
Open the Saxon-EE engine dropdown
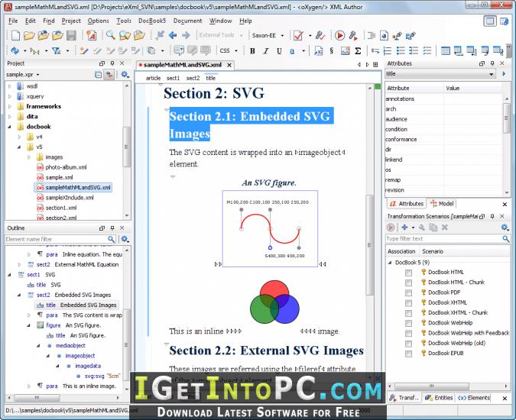click(x=282, y=35)
